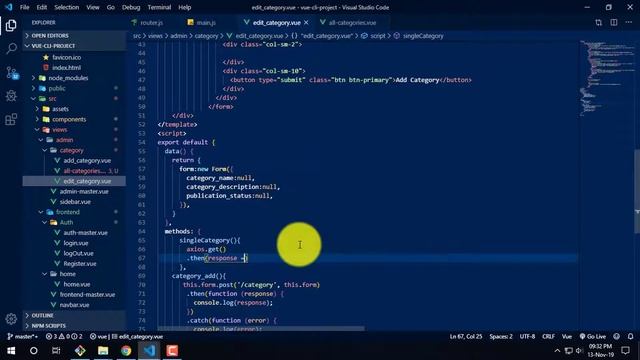
Task: Expand the NPM Scripts section
Action: [74, 326]
